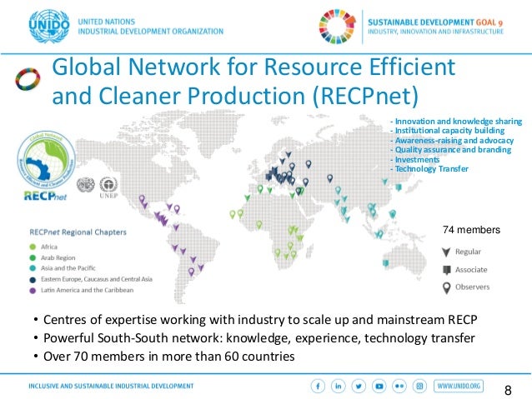
Task: Click the Associate member legend marker
Action: 446,270
